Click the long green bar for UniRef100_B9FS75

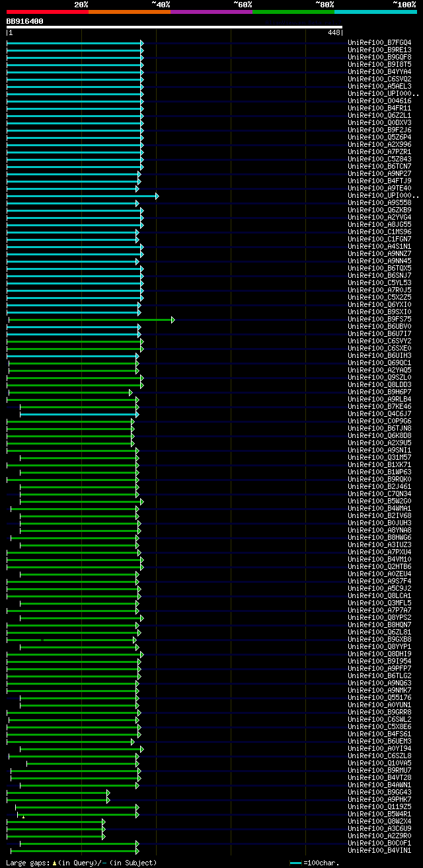[92, 320]
